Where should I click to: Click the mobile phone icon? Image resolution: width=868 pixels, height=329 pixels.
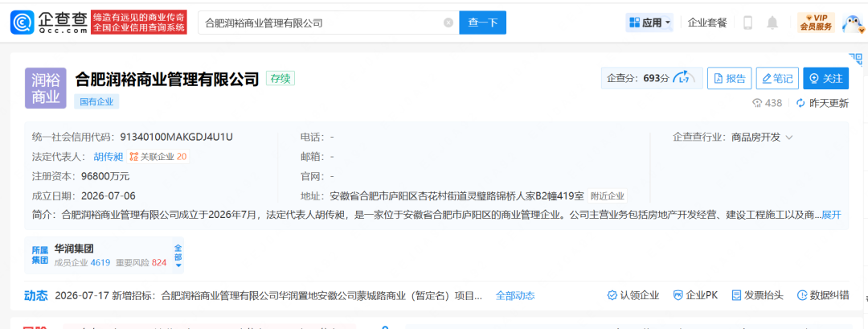pyautogui.click(x=748, y=23)
